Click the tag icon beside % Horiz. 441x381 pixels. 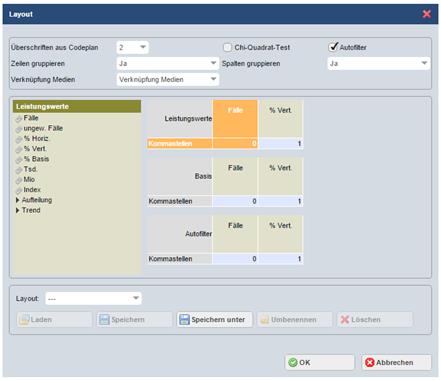point(19,139)
